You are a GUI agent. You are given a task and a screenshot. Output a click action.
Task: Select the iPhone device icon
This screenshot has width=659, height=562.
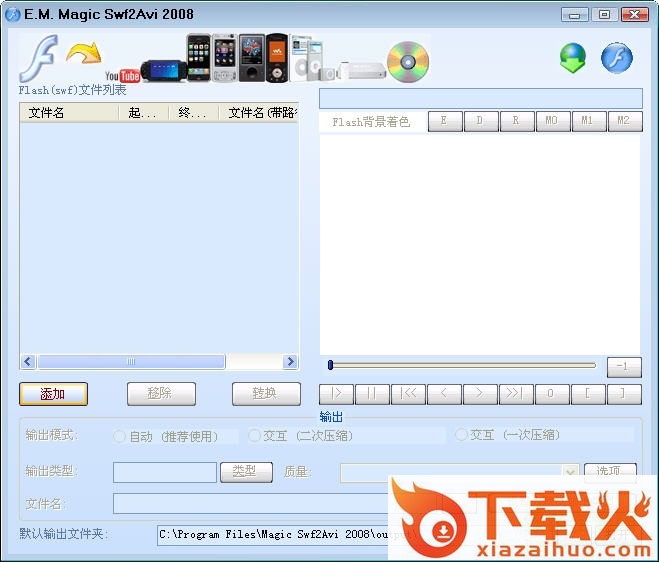click(198, 58)
